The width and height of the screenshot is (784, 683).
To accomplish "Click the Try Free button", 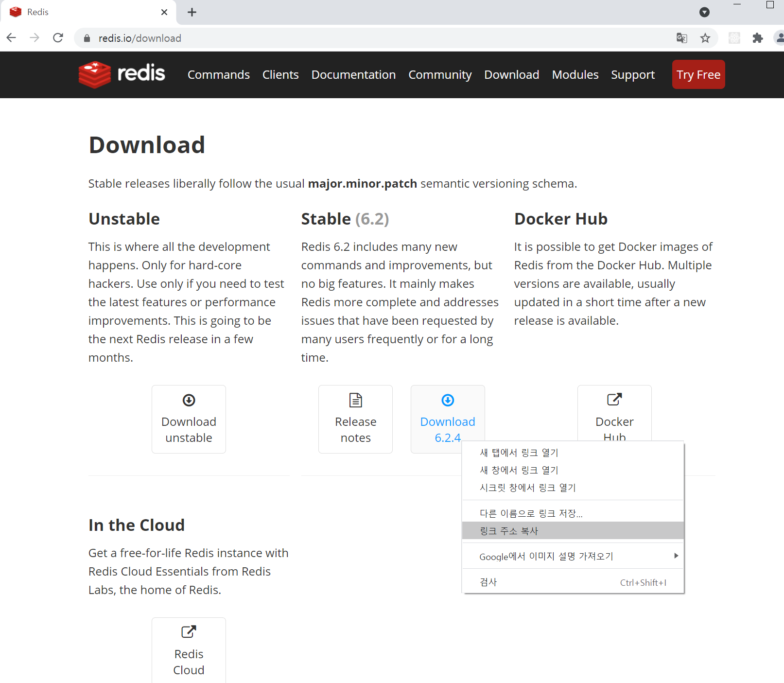I will pos(698,74).
